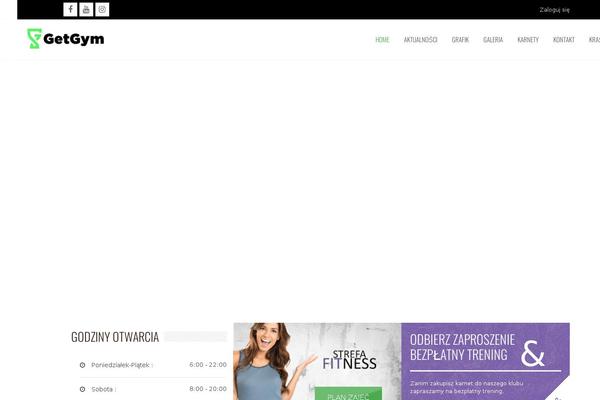Click the green PLAN ZAJĘĆ button
This screenshot has height=400, width=600.
tap(348, 394)
